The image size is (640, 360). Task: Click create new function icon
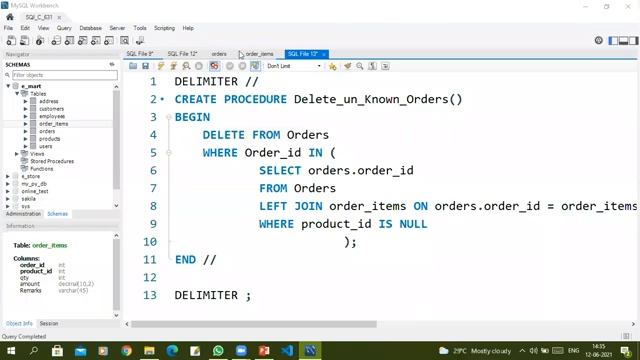(109, 40)
